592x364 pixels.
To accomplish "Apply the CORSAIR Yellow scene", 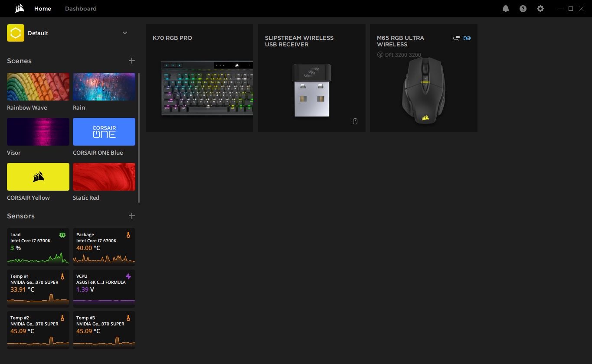I will [x=38, y=177].
